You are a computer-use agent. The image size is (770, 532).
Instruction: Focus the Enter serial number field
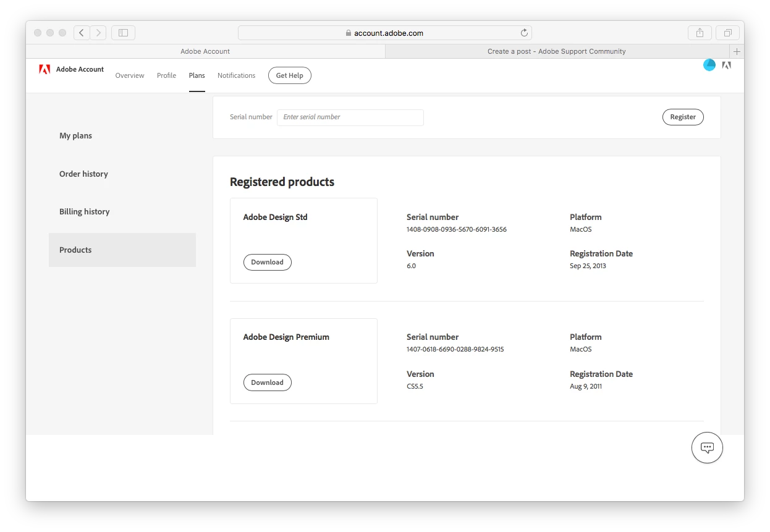350,117
